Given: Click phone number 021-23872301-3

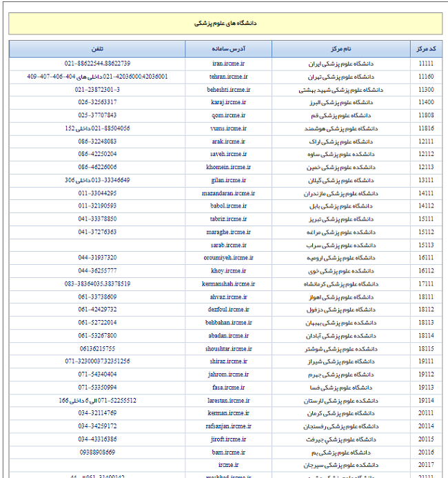Looking at the screenshot, I should point(97,90).
